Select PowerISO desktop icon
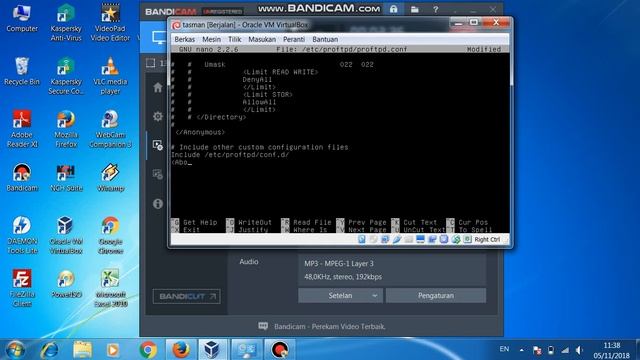640x360 pixels. [x=66, y=284]
